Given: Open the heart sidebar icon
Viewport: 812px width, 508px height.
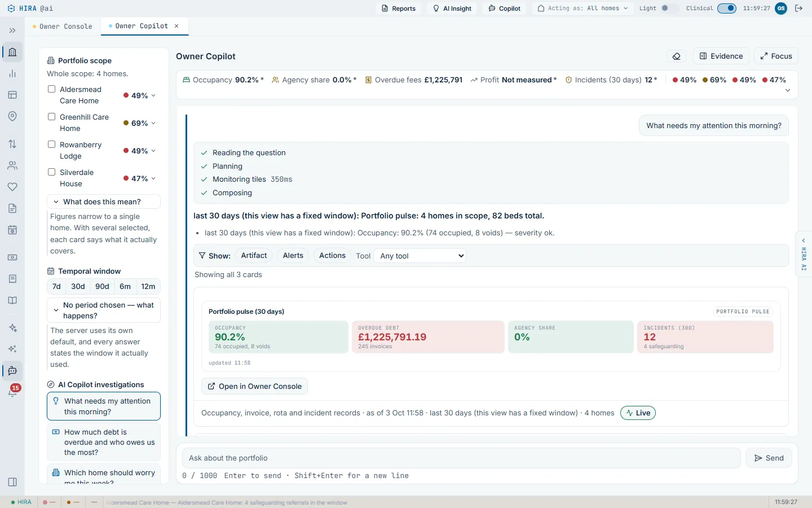Looking at the screenshot, I should click(12, 187).
